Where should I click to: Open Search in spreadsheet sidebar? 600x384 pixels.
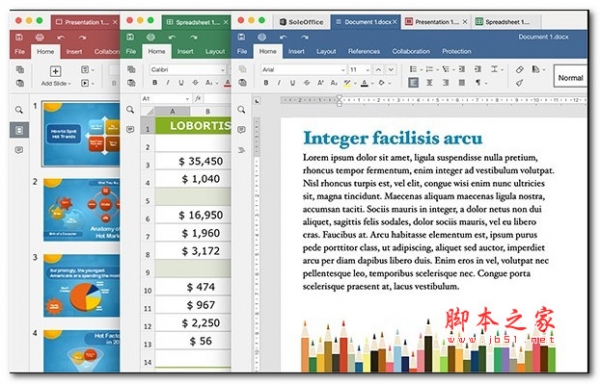coord(130,110)
